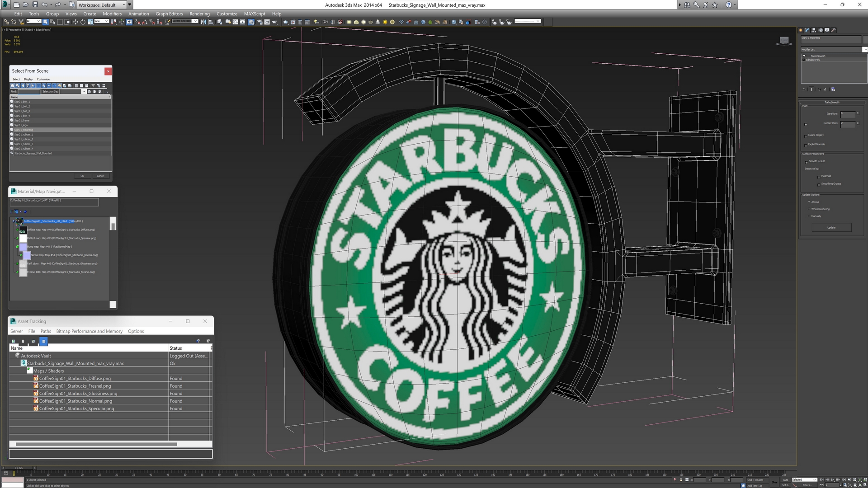The width and height of the screenshot is (868, 488).
Task: Click the Render teapot A icon
Action: (494, 22)
